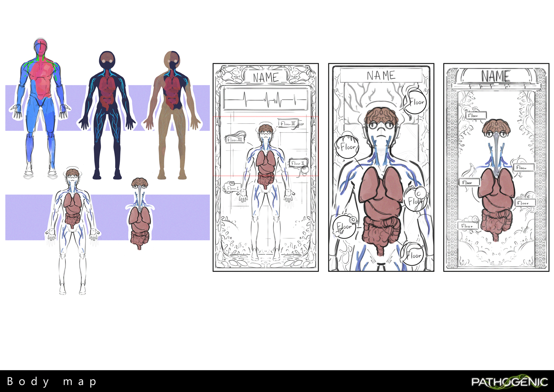Select the white outlined full-body organ figure
Image resolution: width=554 pixels, height=392 pixels.
(73, 231)
